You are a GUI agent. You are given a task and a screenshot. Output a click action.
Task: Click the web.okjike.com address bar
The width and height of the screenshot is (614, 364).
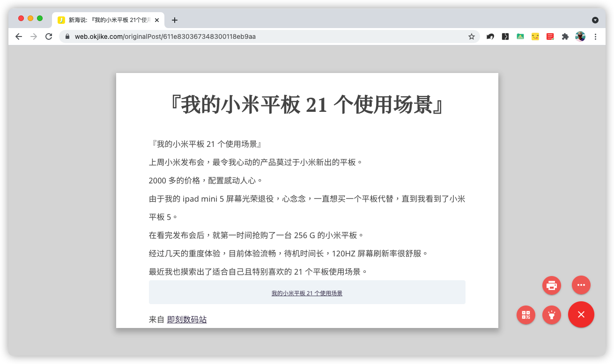click(x=269, y=36)
